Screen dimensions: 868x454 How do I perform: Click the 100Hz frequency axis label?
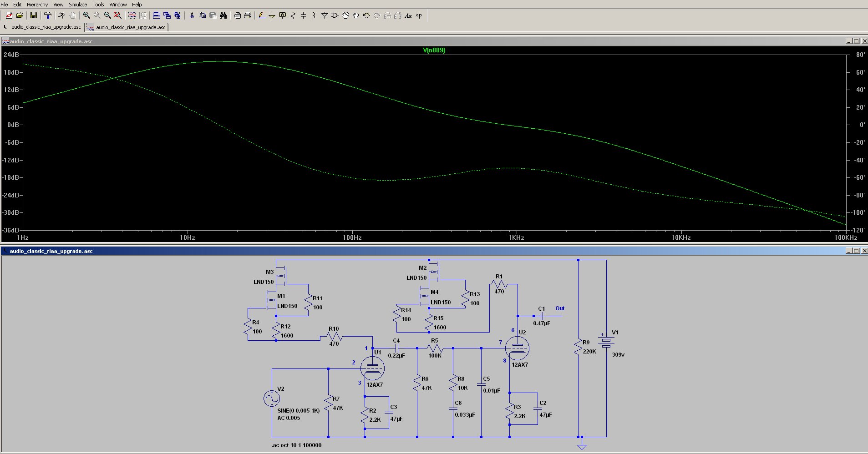pos(352,237)
